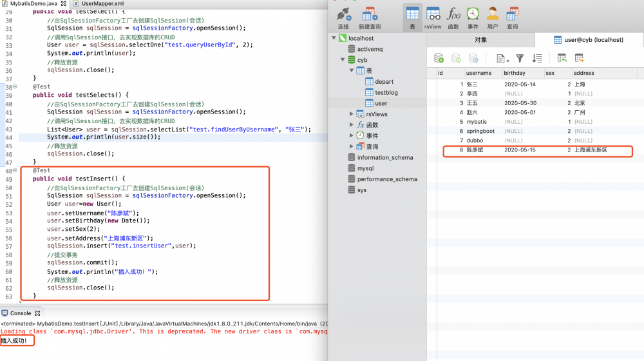Open the text/memo document dropdown icon
The width and height of the screenshot is (644, 361).
coord(502,59)
